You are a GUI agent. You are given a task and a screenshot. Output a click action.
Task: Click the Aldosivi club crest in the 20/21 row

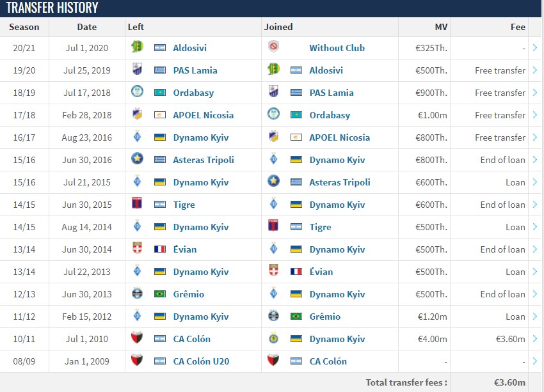[x=137, y=47]
